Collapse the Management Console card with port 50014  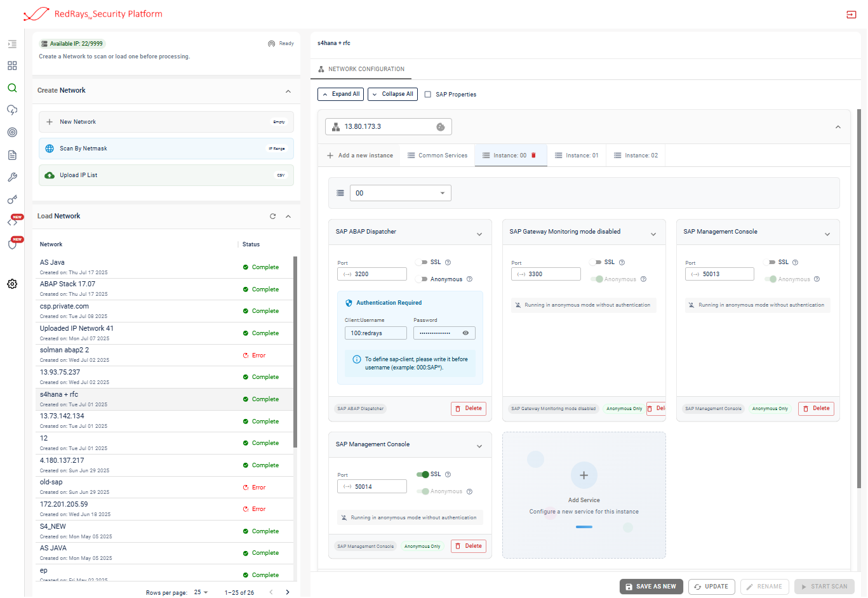[x=479, y=446]
